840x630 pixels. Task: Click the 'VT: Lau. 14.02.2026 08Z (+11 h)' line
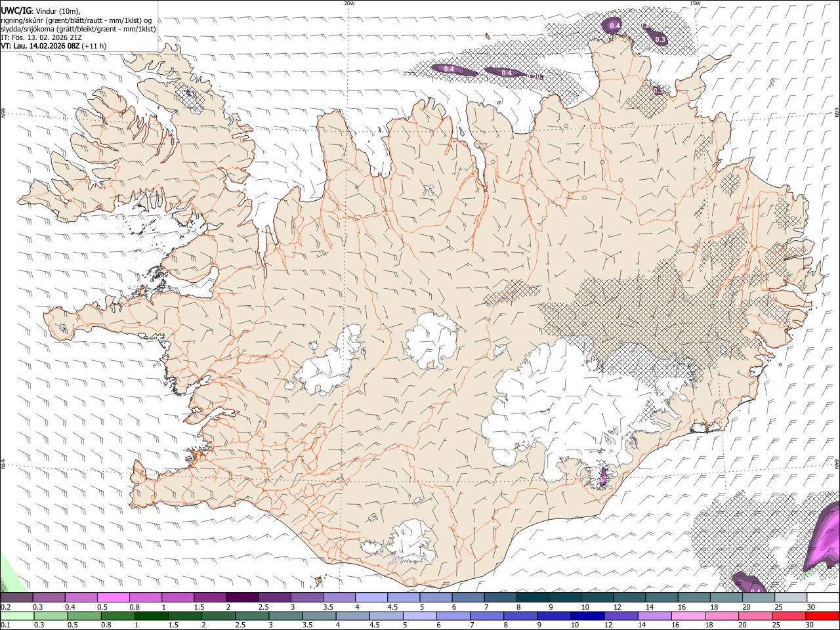coord(54,46)
